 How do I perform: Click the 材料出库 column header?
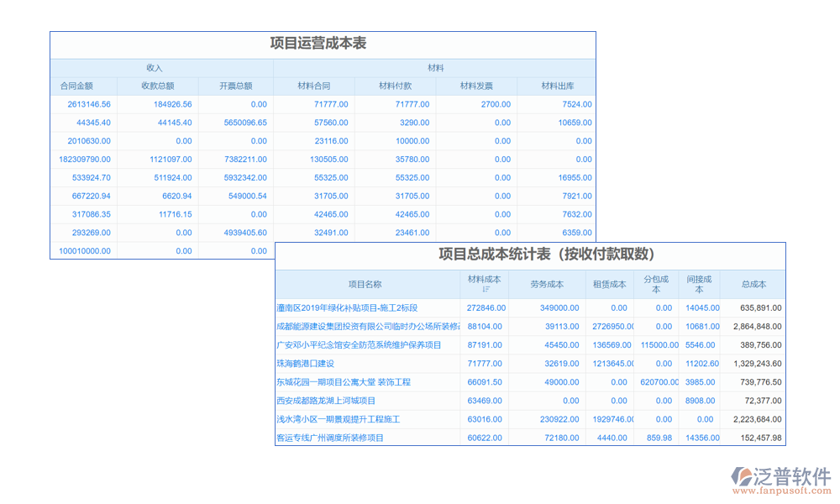coord(557,86)
